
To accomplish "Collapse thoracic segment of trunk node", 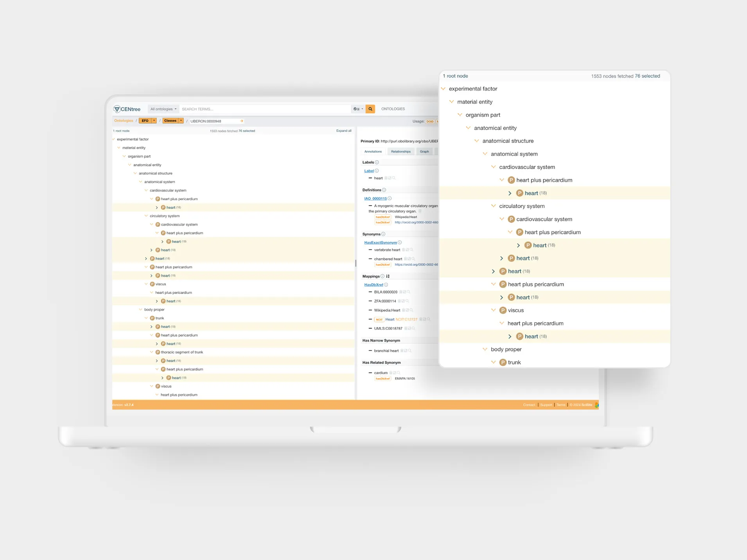I will point(152,352).
